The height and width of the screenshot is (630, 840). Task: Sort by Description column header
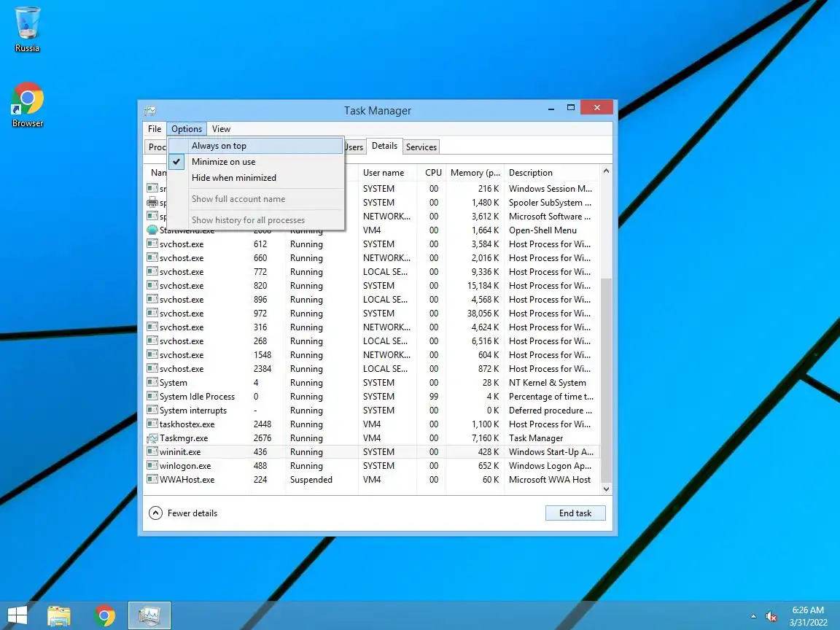click(552, 173)
